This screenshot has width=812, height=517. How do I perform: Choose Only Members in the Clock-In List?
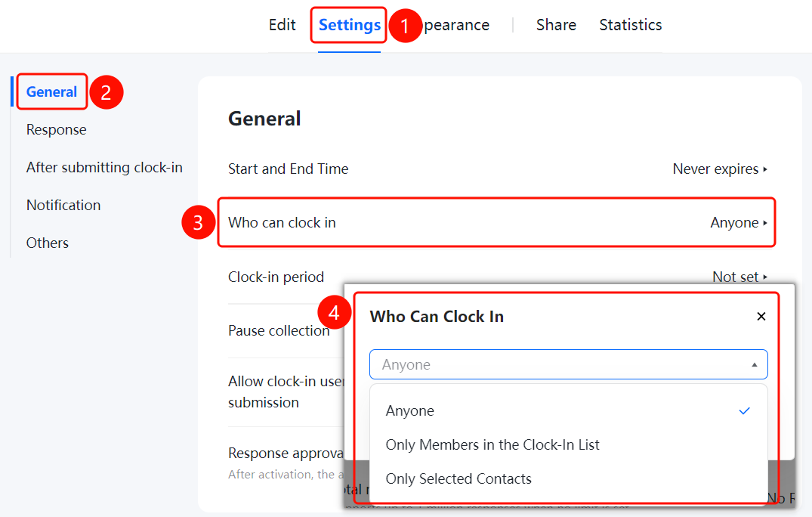(569, 445)
